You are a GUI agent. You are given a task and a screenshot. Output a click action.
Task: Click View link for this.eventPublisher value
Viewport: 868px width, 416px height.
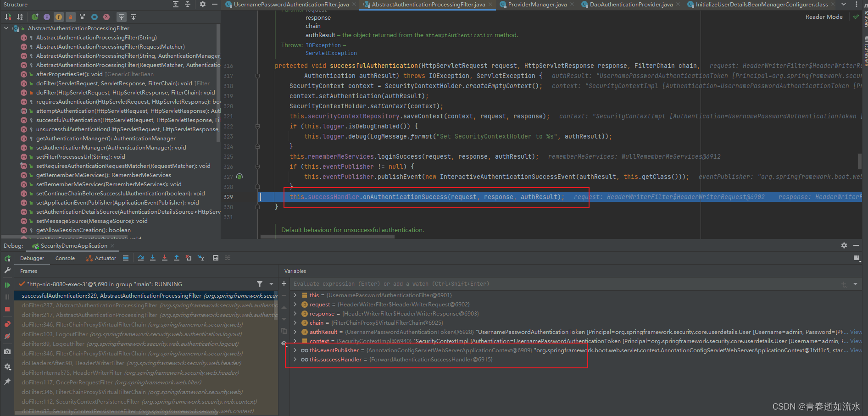coord(856,350)
